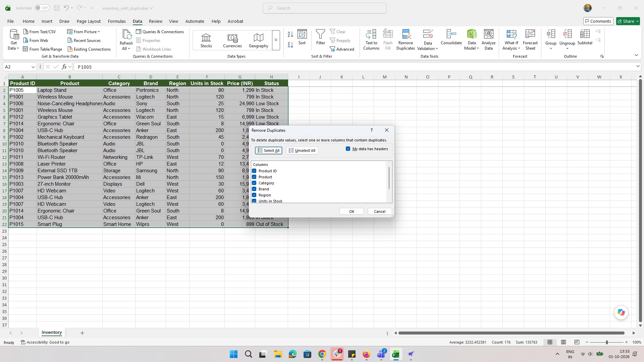Select the Geography data type
The width and height of the screenshot is (644, 362).
[258, 41]
